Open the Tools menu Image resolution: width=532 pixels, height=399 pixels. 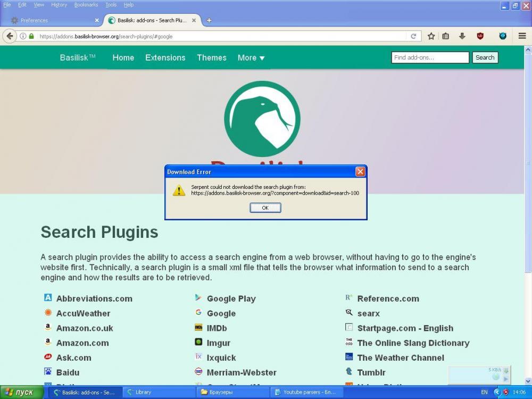[111, 5]
